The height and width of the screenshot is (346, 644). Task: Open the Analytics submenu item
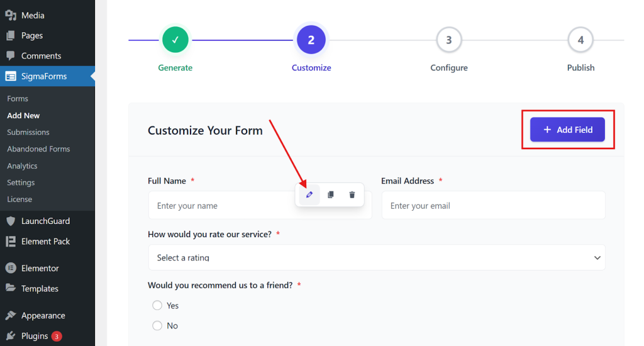[22, 165]
